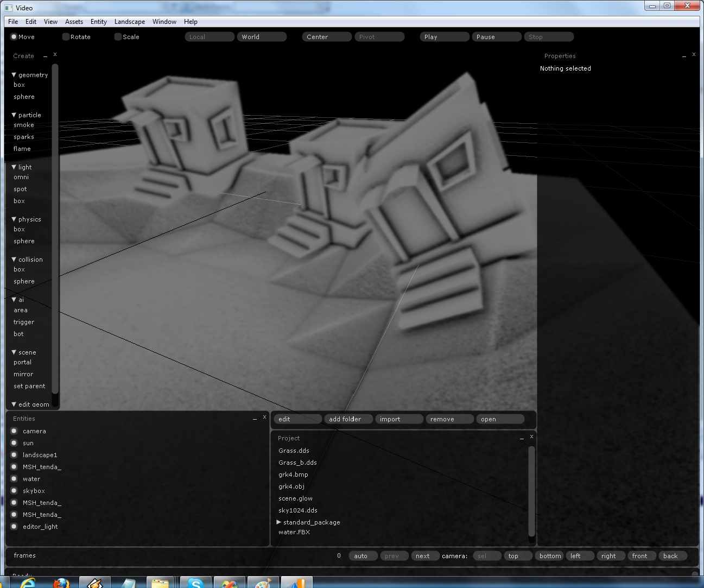704x588 pixels.
Task: Click the next frame button
Action: click(x=425, y=556)
